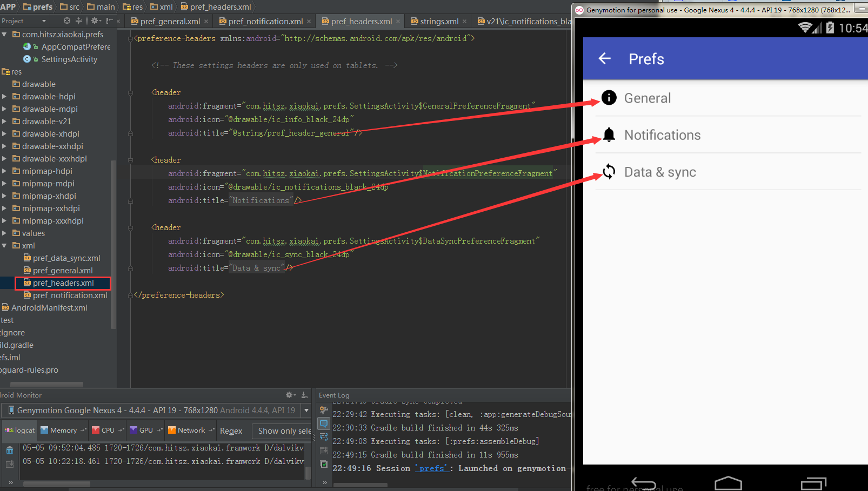Expand the values folder
Viewport: 868px width, 491px height.
pyautogui.click(x=4, y=233)
